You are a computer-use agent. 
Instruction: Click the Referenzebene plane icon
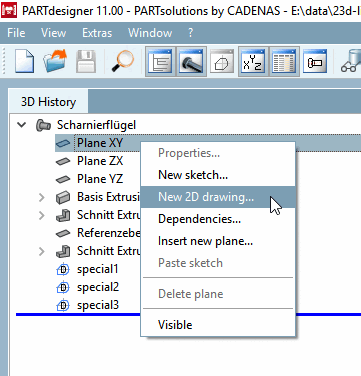tap(63, 233)
